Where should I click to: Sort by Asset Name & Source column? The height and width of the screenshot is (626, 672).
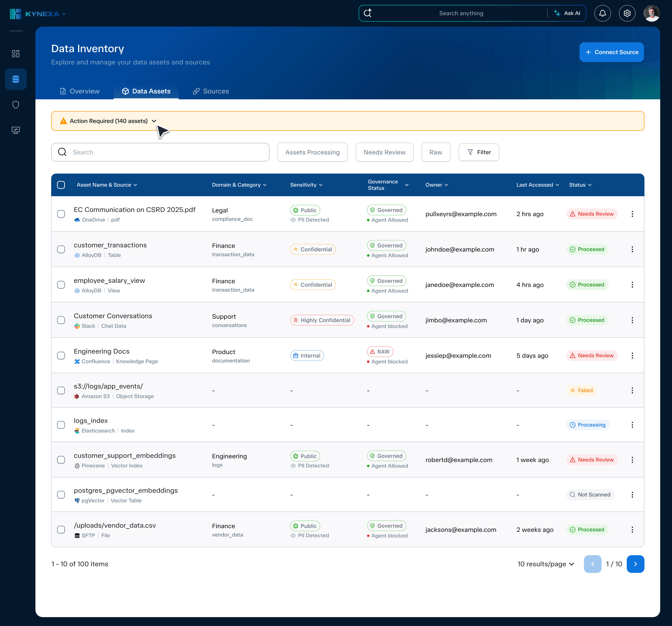107,185
